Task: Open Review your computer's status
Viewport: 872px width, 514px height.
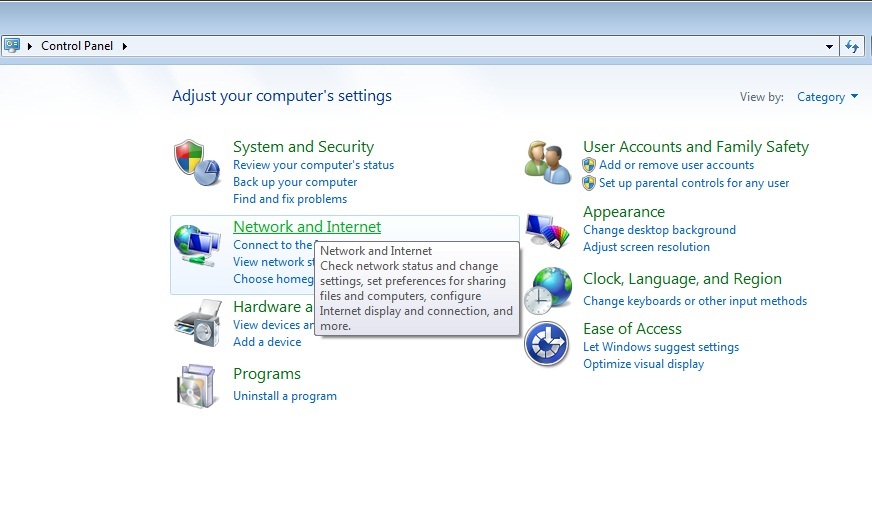Action: pos(313,165)
